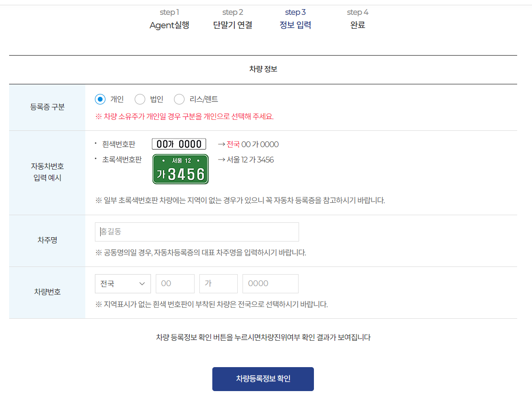Focus the 0000 plate digits field
The image size is (532, 393).
point(270,284)
